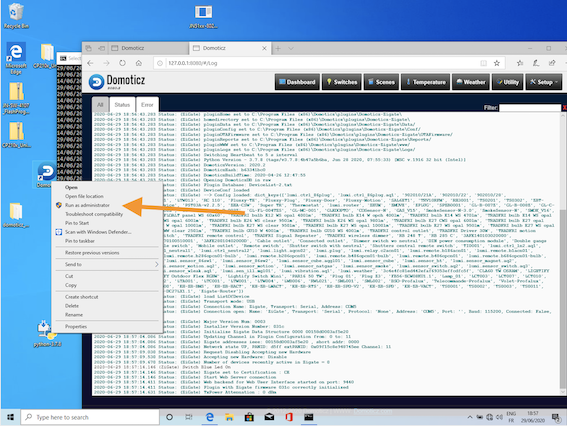
Task: Open the Scenes page
Action: coord(381,82)
